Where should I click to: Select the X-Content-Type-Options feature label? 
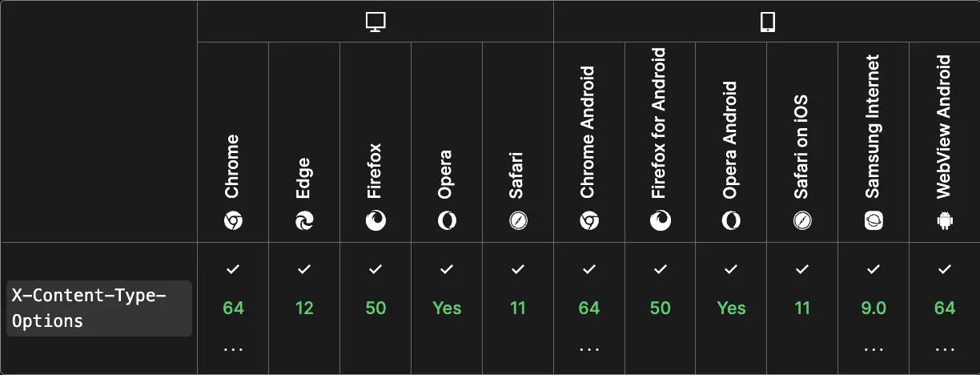coord(99,308)
